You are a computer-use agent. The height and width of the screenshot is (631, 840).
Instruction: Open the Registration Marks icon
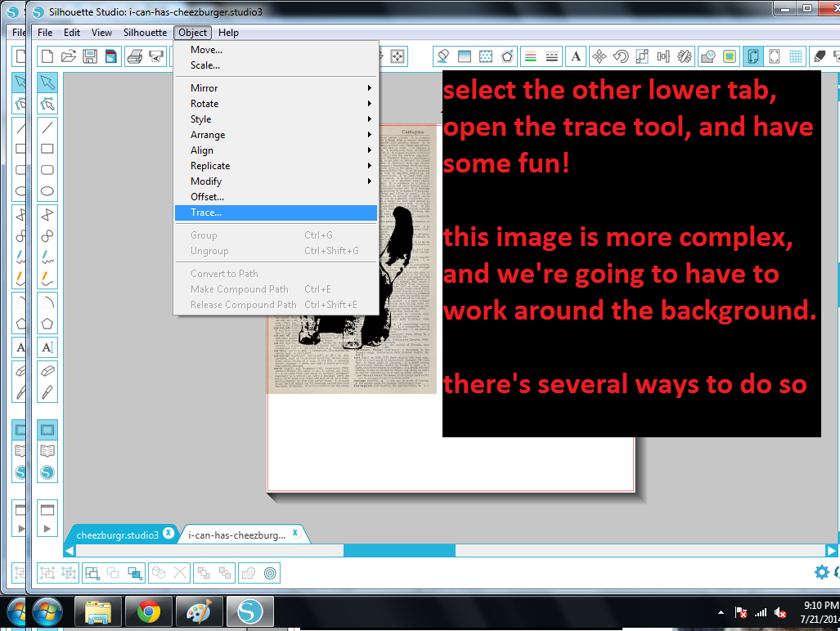tap(775, 56)
